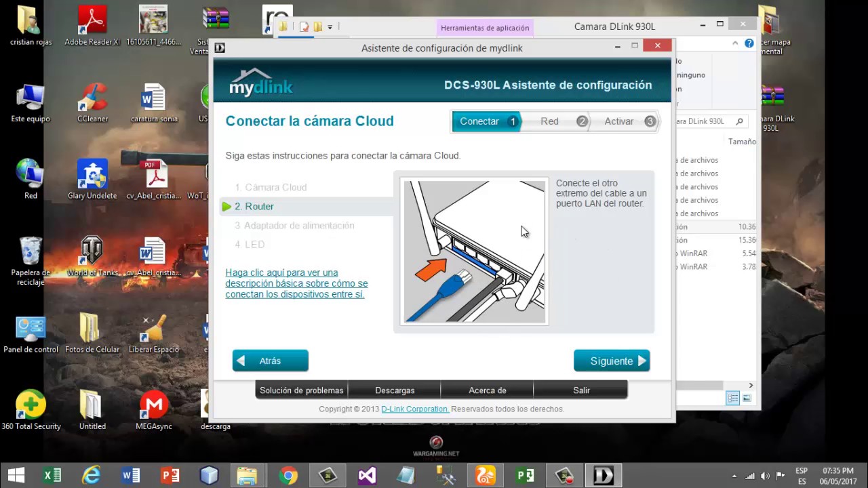Screen dimensions: 868x488
Task: Click the Tamaño column header in Explorer
Action: [742, 142]
